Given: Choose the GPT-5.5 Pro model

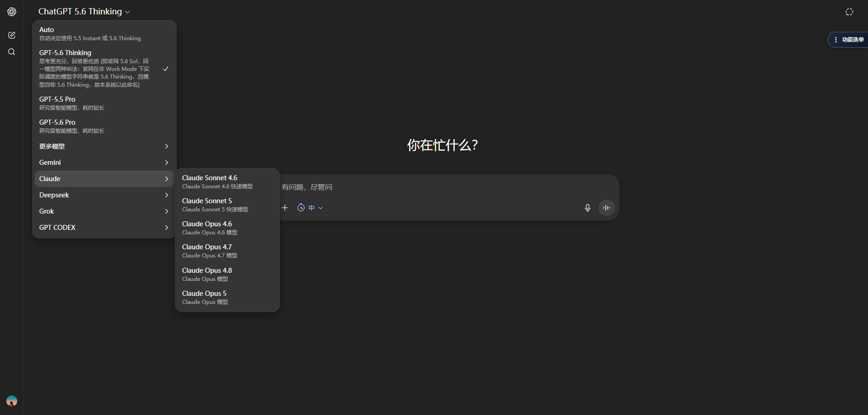Looking at the screenshot, I should [104, 103].
